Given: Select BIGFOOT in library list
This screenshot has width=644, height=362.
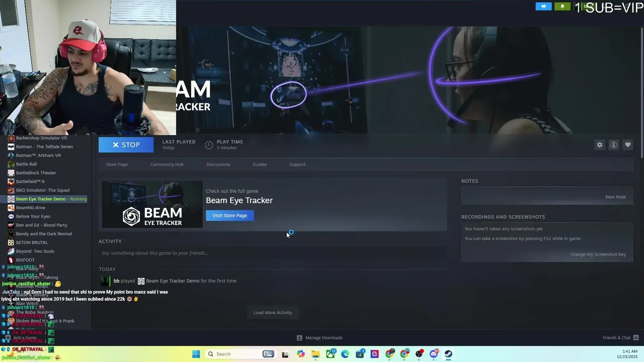Looking at the screenshot, I should point(25,260).
